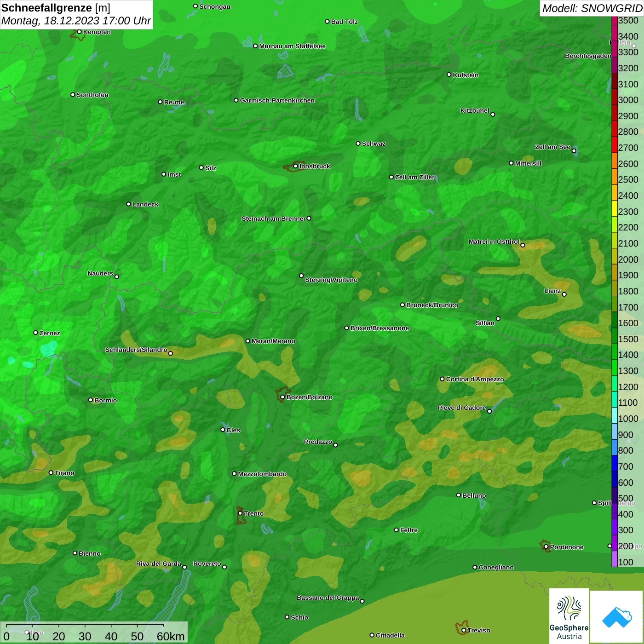Select the "Steinach am Brenner" label
Screen dimensions: 644x644
[x=274, y=218]
